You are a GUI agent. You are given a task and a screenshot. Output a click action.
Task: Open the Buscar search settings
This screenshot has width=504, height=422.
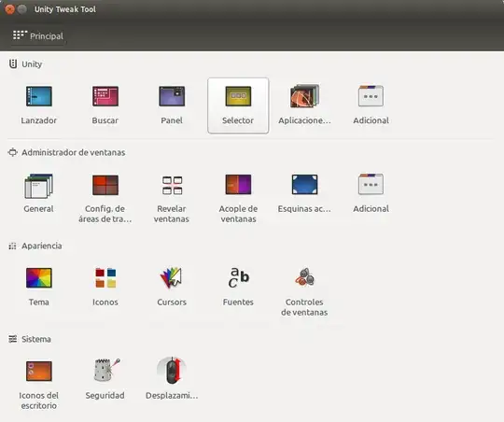105,105
